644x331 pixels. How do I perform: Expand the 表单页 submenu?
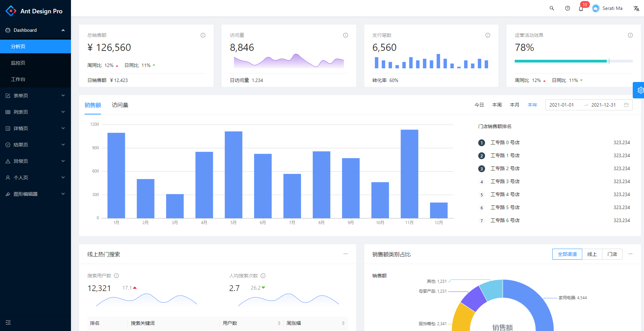click(x=63, y=96)
